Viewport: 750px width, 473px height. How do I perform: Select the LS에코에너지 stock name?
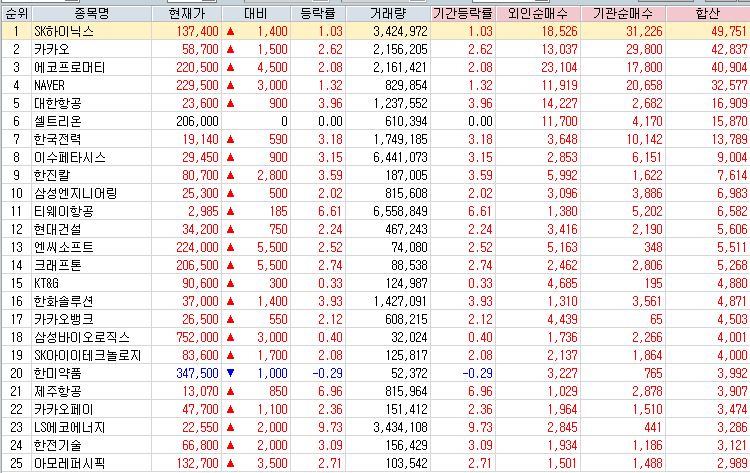click(x=70, y=427)
